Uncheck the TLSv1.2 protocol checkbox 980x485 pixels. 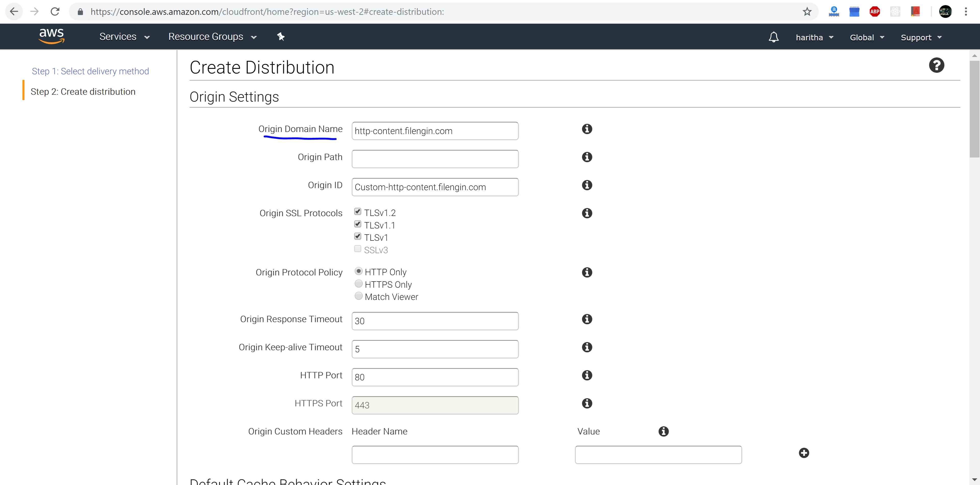click(358, 212)
